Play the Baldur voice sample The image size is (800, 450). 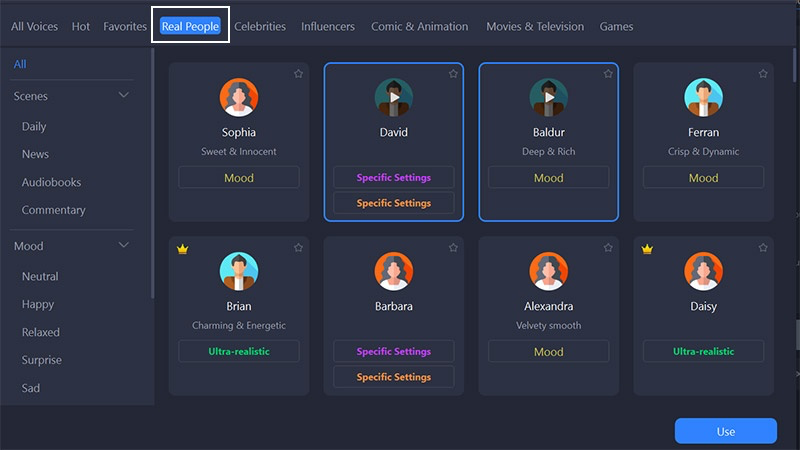(549, 97)
